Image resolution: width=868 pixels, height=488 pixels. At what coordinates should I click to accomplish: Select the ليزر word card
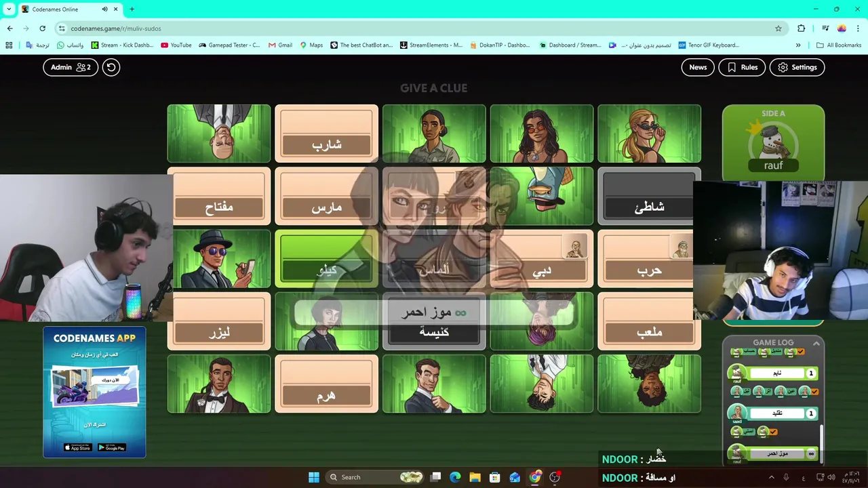tap(219, 321)
